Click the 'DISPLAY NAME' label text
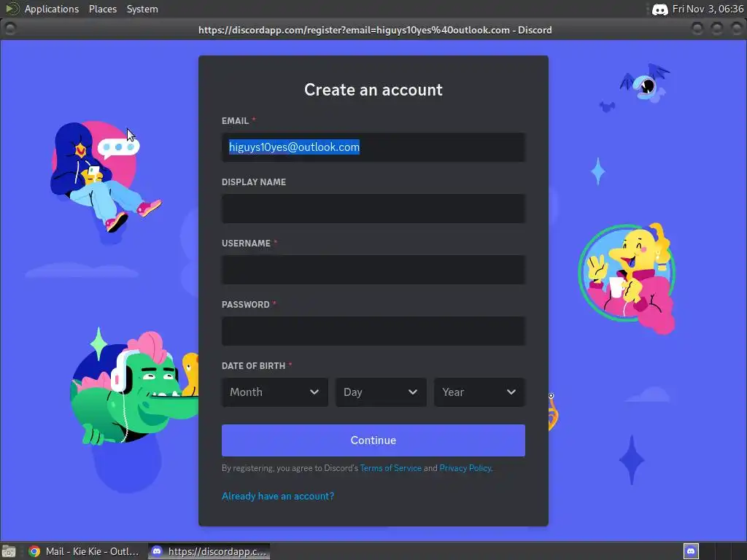747x560 pixels. tap(253, 182)
